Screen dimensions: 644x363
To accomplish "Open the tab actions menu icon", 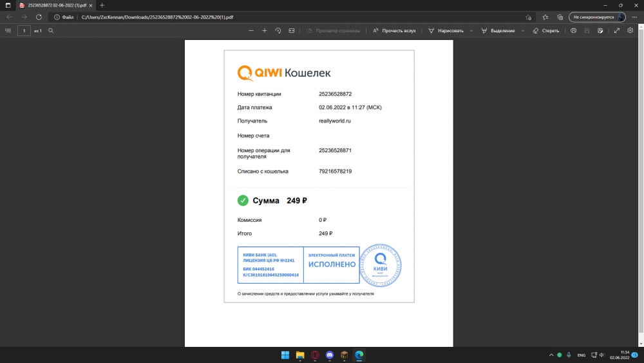I will coord(8,5).
